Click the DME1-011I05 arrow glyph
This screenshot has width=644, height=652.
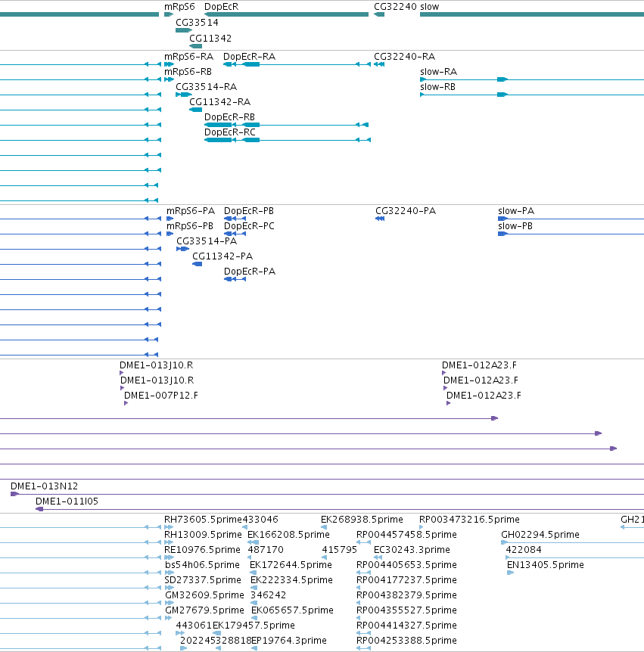pyautogui.click(x=39, y=509)
